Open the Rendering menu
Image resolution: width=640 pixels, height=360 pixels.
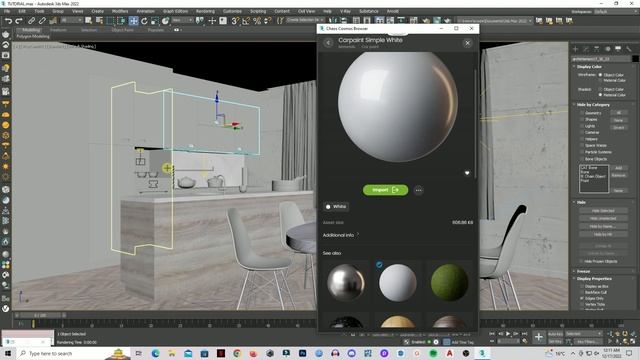205,11
